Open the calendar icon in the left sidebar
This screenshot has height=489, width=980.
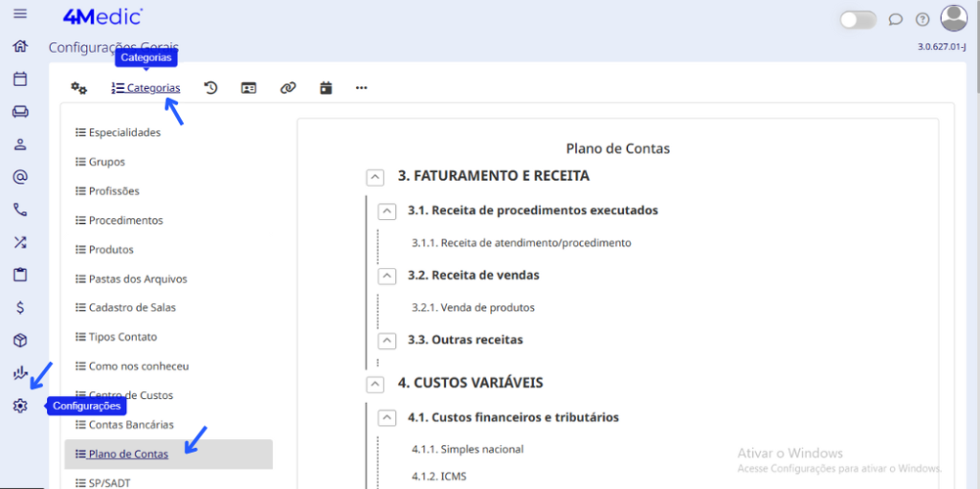tap(20, 79)
